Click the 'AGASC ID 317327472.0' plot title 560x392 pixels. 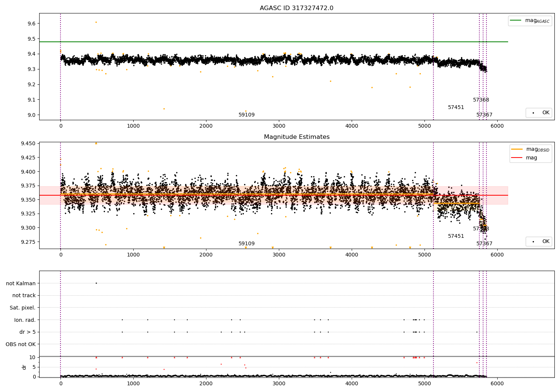point(296,8)
